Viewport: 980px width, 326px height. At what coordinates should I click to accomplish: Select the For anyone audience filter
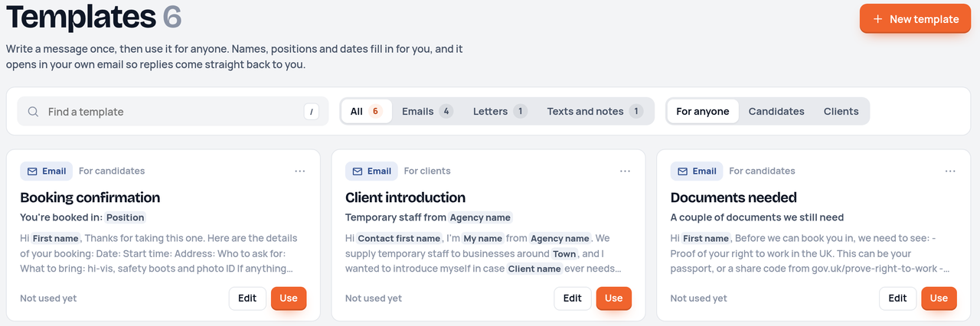pyautogui.click(x=703, y=112)
